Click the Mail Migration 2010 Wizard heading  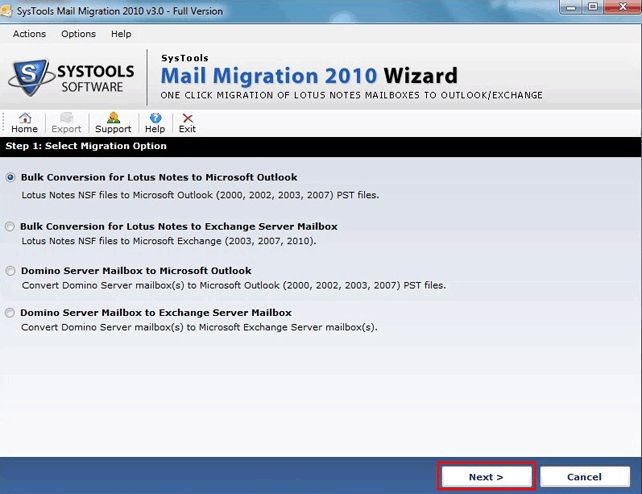(309, 76)
